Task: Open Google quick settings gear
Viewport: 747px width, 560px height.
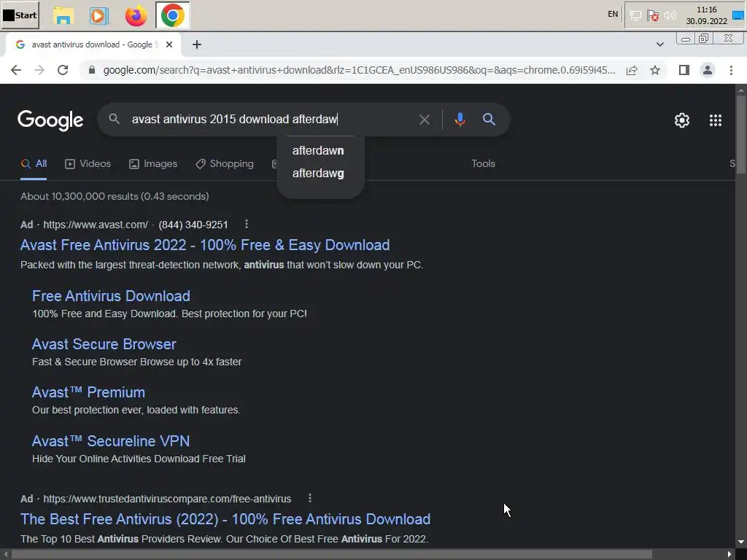Action: (682, 120)
